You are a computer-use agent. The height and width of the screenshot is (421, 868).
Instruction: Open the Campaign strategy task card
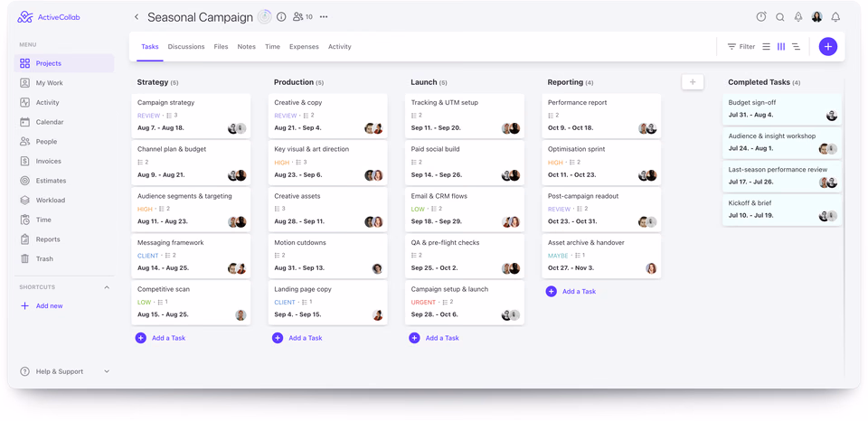pyautogui.click(x=191, y=116)
